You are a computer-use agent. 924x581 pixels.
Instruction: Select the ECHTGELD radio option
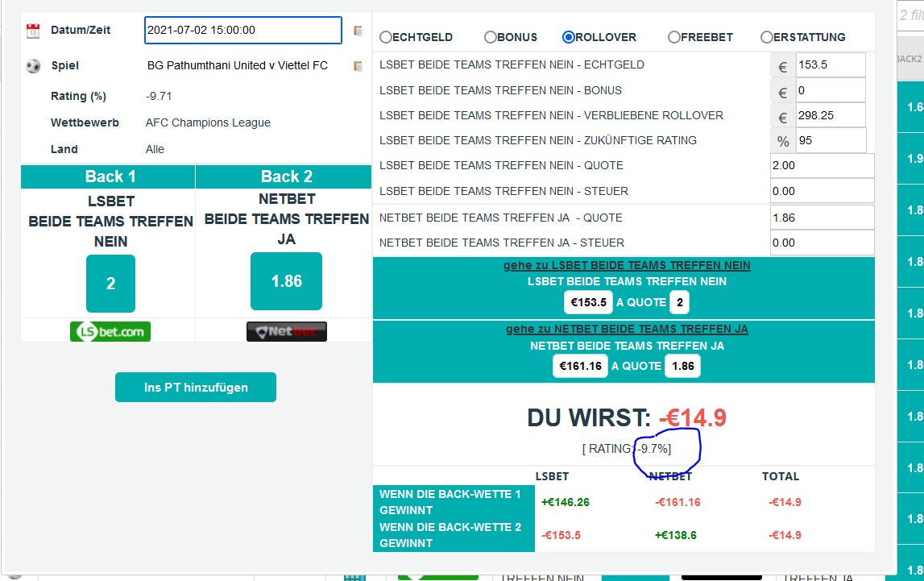(x=385, y=37)
